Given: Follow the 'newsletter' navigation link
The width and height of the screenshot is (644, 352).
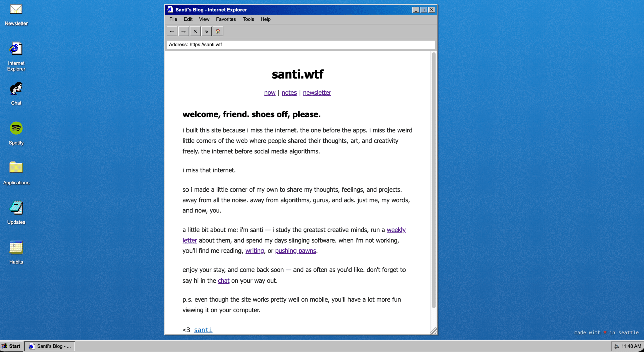Looking at the screenshot, I should [317, 93].
